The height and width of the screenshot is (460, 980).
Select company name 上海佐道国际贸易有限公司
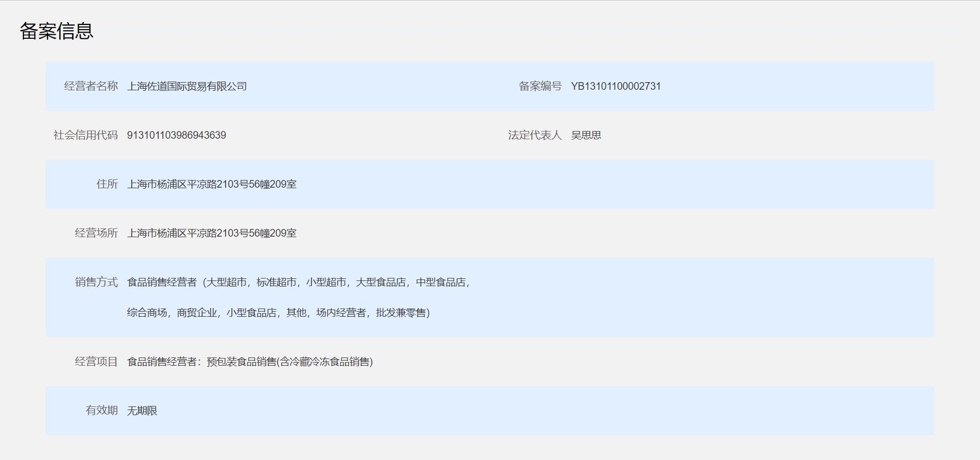187,86
